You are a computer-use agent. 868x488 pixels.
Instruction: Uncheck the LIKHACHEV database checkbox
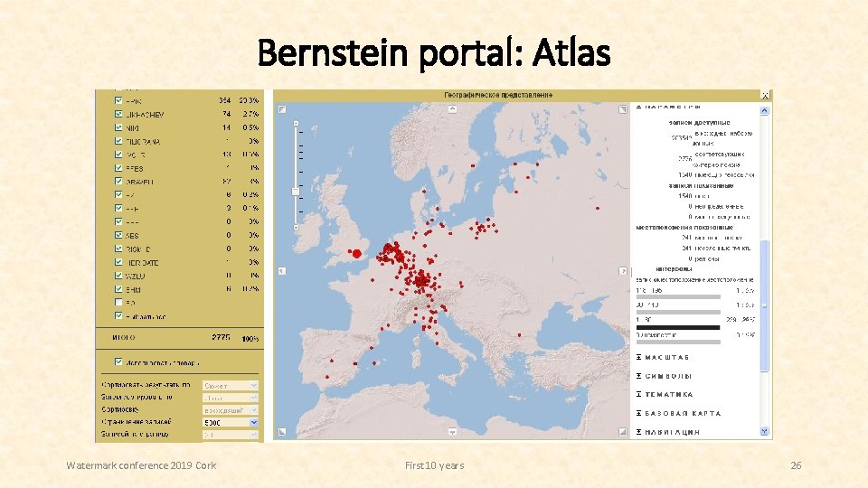click(118, 114)
